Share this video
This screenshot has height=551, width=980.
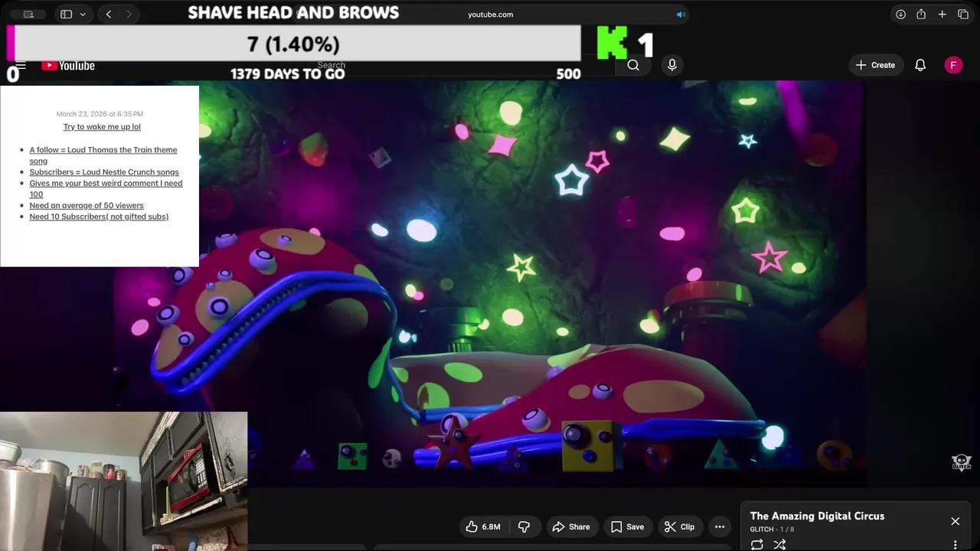[x=571, y=527]
